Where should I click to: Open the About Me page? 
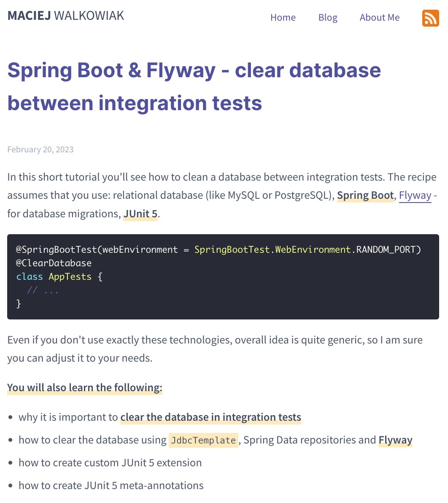tap(379, 17)
